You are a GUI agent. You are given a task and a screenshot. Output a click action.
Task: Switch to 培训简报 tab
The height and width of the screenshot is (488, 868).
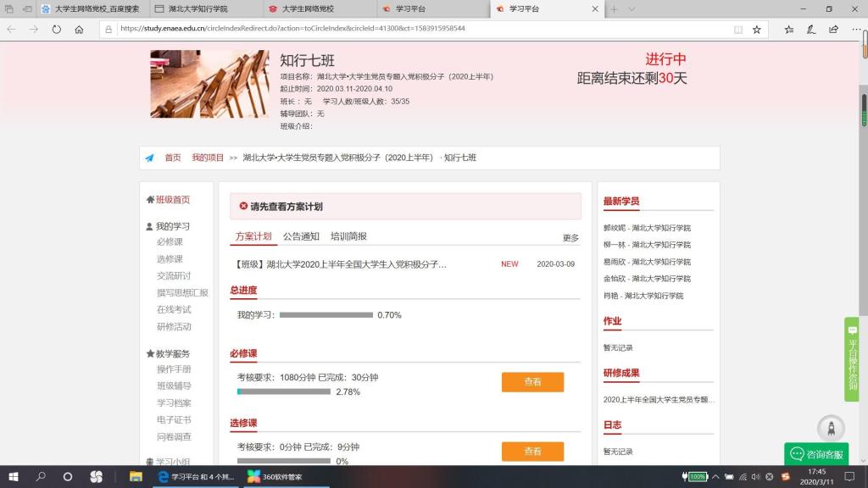[348, 236]
